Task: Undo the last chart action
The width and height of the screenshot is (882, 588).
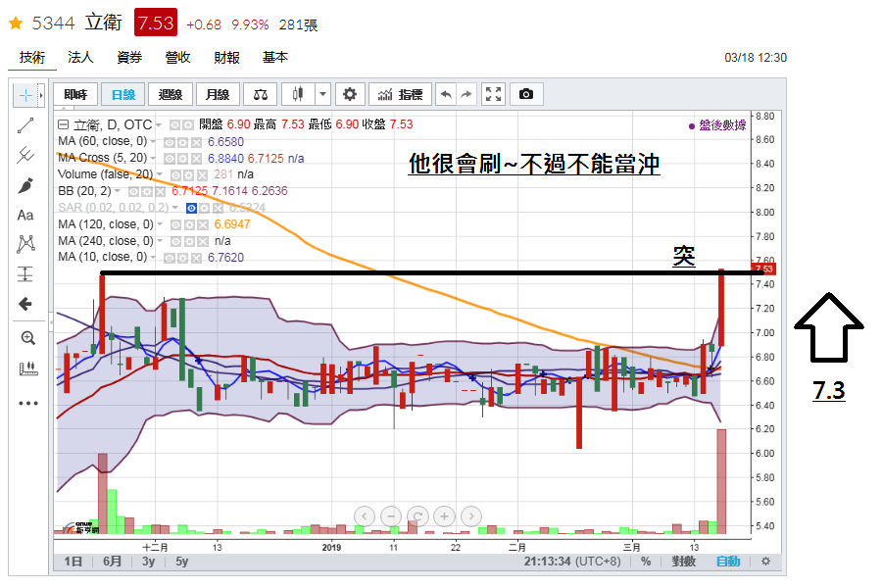Action: pos(446,94)
